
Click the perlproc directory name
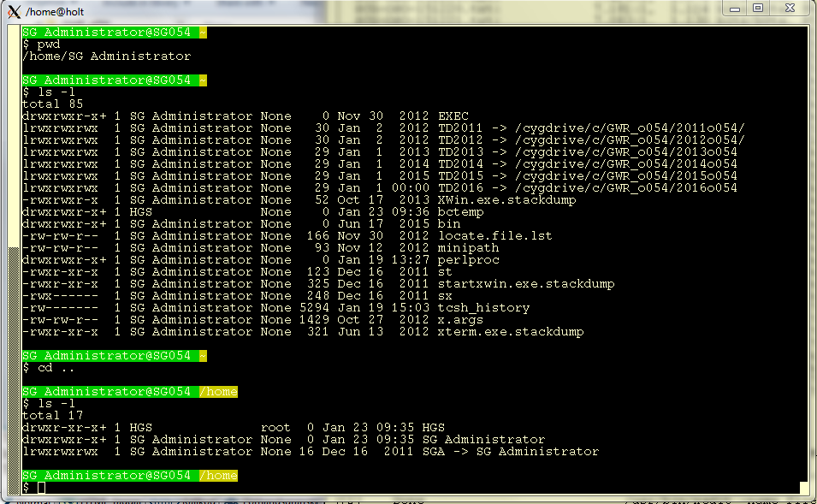click(469, 259)
